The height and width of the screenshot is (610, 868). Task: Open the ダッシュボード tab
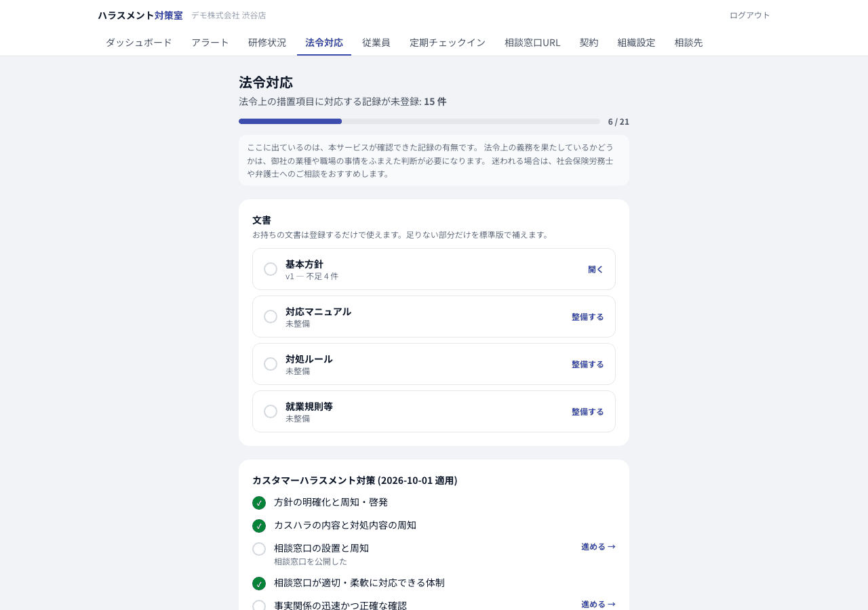tap(139, 42)
